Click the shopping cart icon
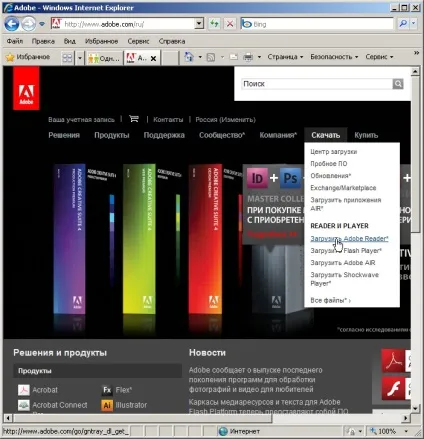424x439 pixels. pos(134,119)
